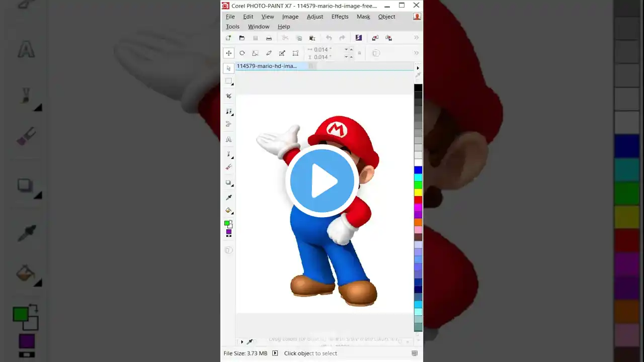
Task: Open the Adjust menu
Action: click(315, 17)
